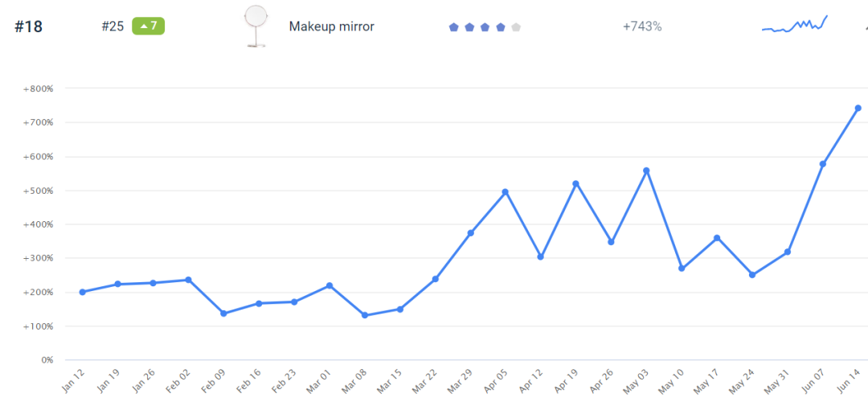Click the mini sparkline trend chart
Screen dimensions: 868x402
tap(795, 24)
